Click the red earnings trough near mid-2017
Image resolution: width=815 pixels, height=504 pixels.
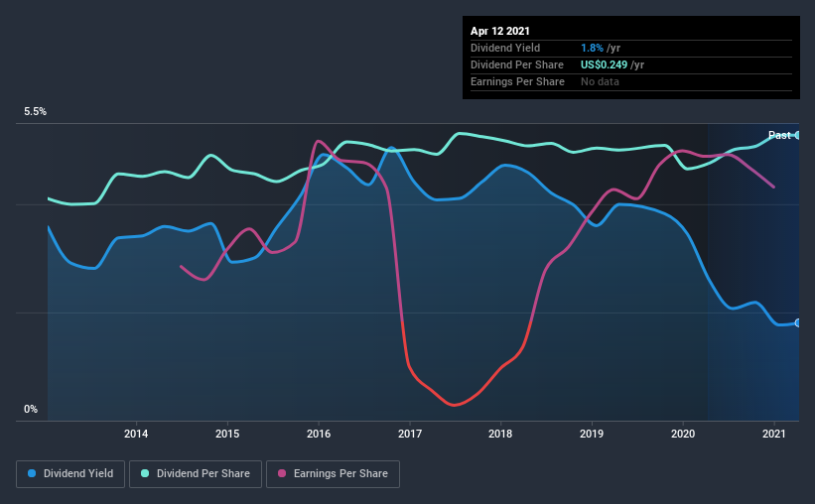(x=454, y=404)
